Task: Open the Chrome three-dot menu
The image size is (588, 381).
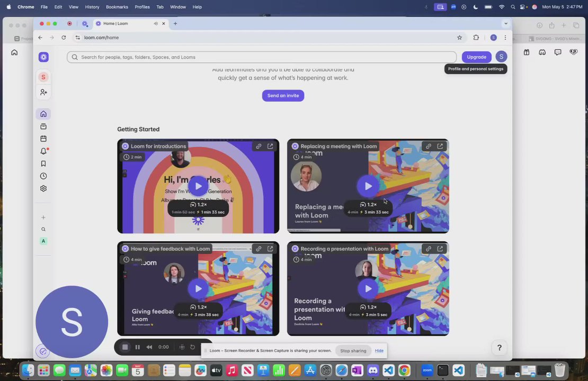Action: coord(505,38)
